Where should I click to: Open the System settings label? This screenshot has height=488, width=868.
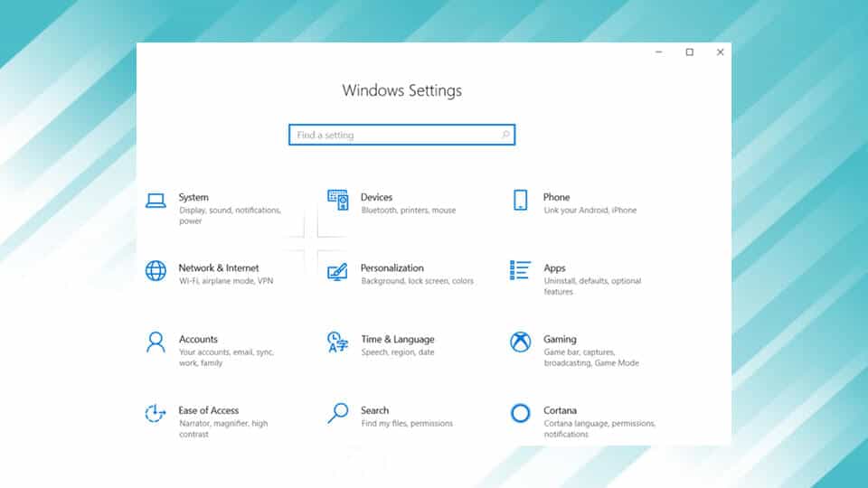[193, 197]
